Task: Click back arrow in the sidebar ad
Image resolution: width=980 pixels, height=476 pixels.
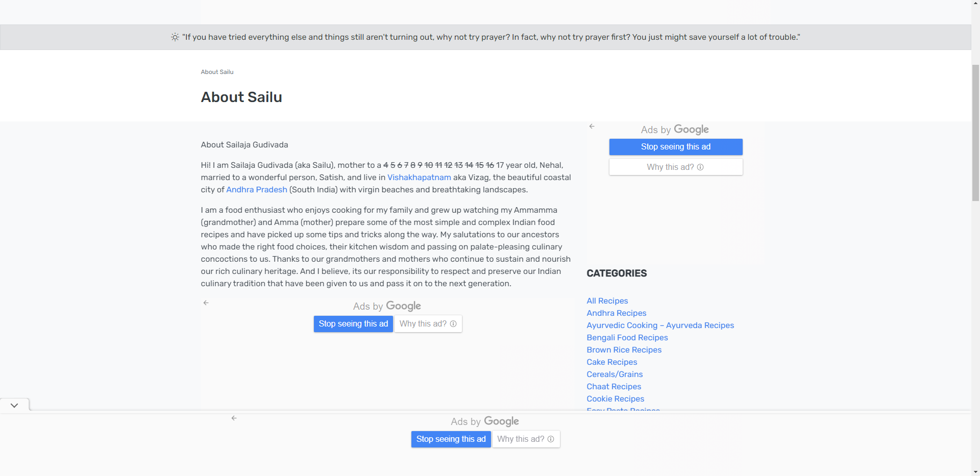Action: coord(592,126)
